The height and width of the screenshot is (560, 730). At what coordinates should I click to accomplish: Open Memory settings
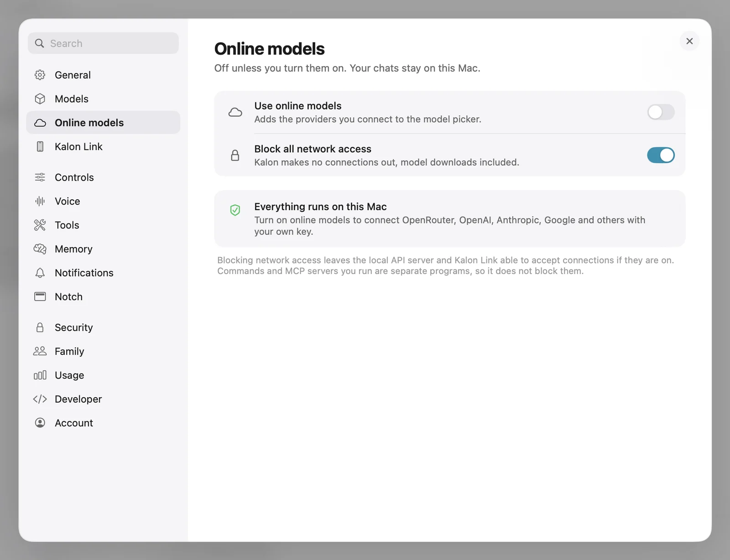(103, 249)
